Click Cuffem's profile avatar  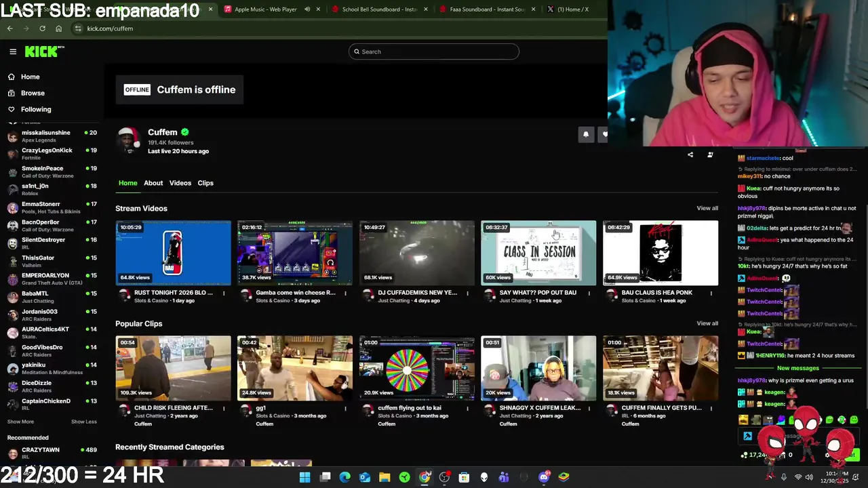[x=127, y=141]
